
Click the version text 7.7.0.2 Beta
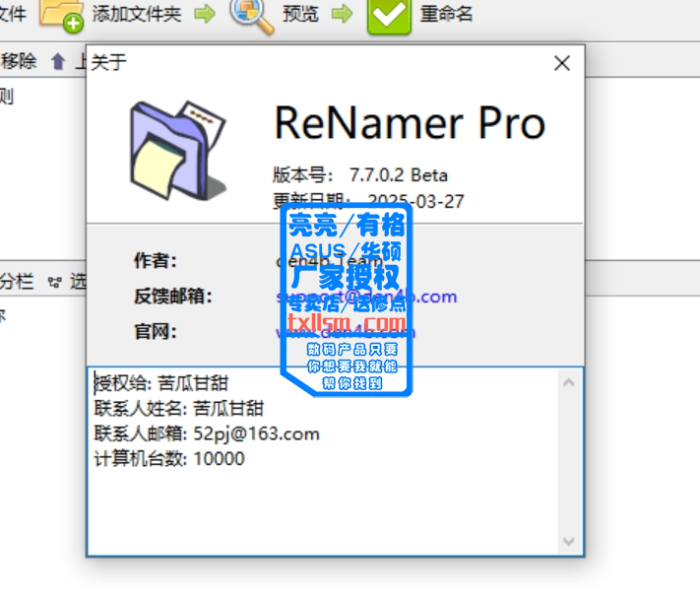click(x=398, y=175)
